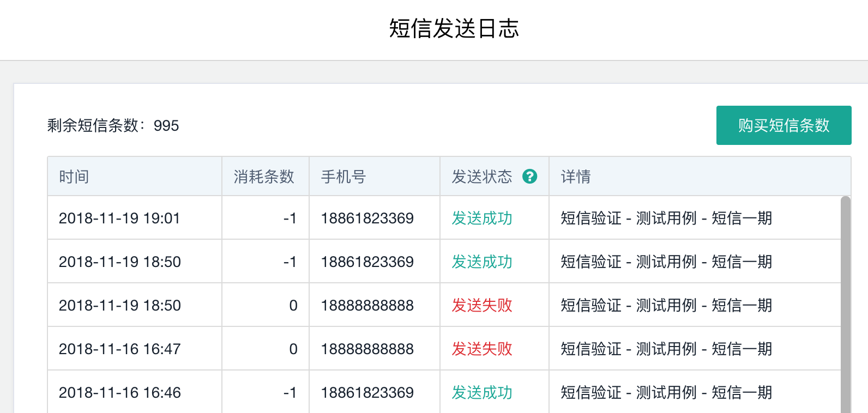This screenshot has height=413, width=868.
Task: Click consumed count -1 in 19:01 row
Action: [290, 218]
